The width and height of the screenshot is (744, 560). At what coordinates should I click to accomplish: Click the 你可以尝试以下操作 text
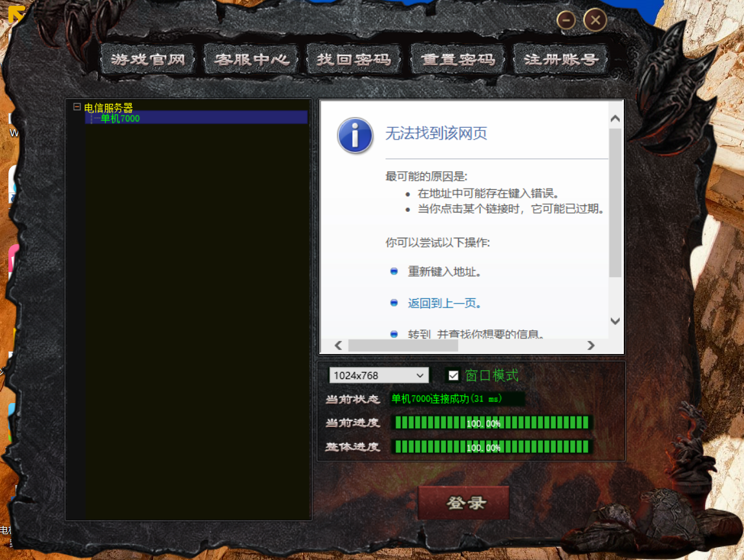pyautogui.click(x=438, y=242)
